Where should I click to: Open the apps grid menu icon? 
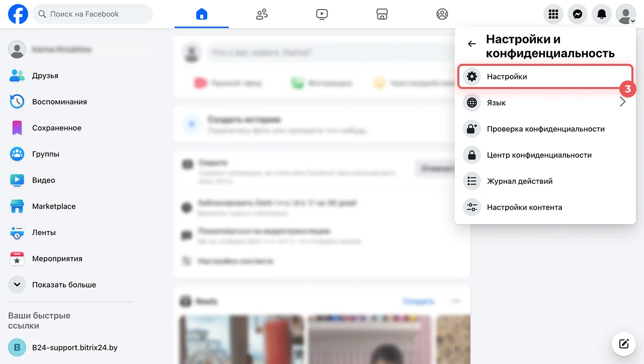coord(553,14)
